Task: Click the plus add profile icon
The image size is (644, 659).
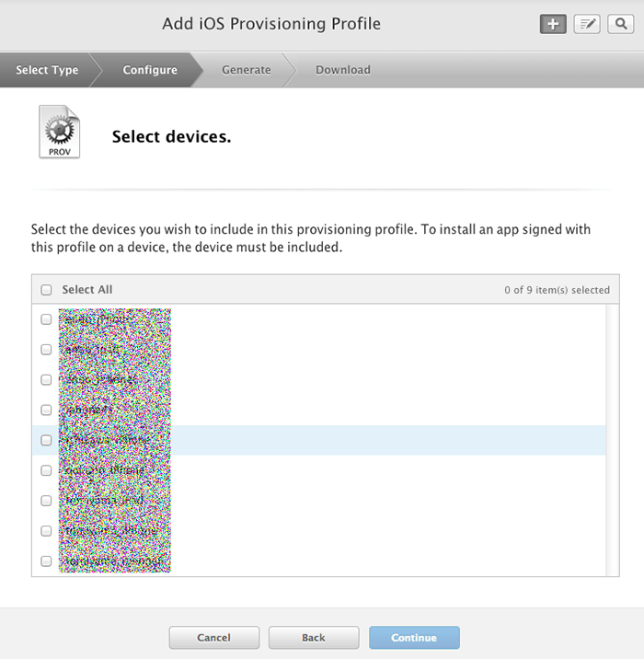Action: (x=553, y=25)
